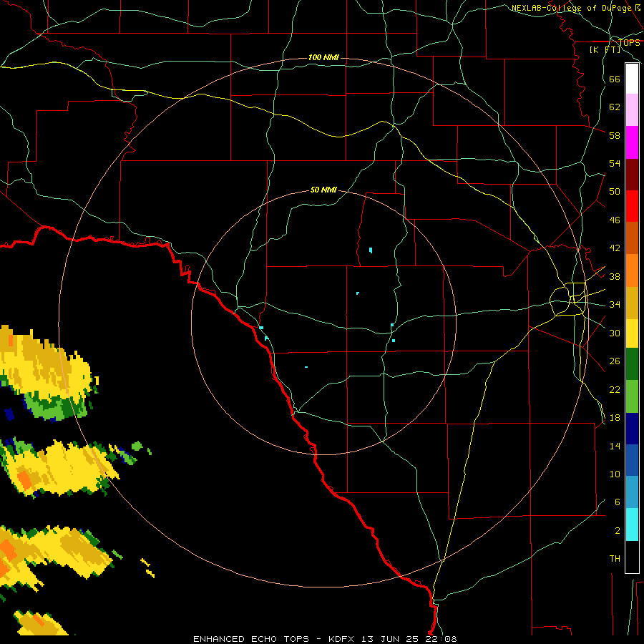
Task: Click the 14 legend value
Action: tap(615, 446)
